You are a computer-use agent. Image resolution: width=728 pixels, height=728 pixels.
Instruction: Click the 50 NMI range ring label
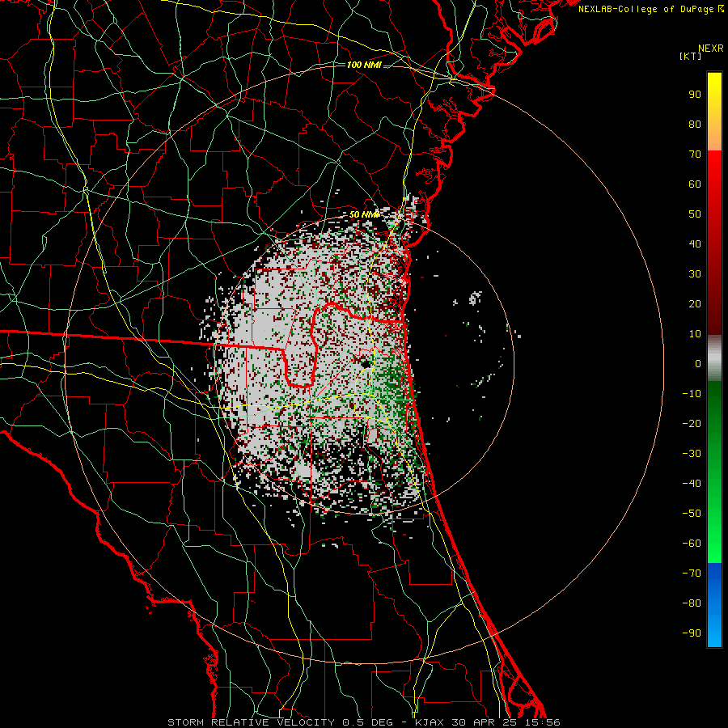pos(364,214)
